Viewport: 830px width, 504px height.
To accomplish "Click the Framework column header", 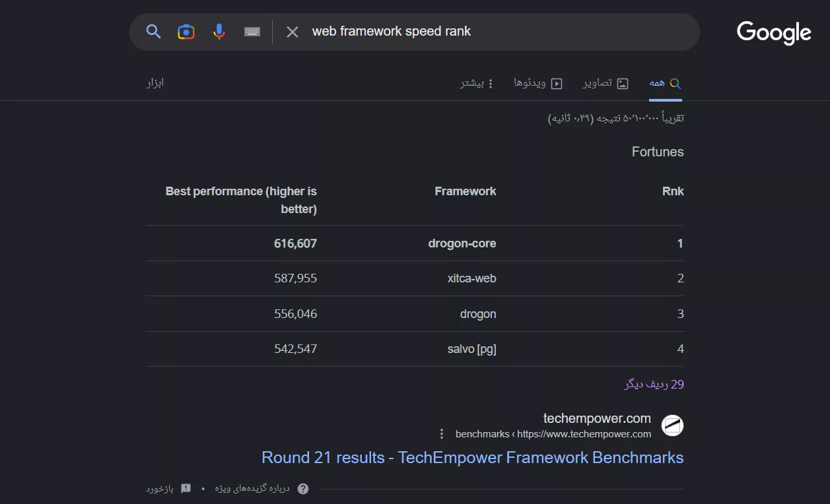I will tap(466, 191).
